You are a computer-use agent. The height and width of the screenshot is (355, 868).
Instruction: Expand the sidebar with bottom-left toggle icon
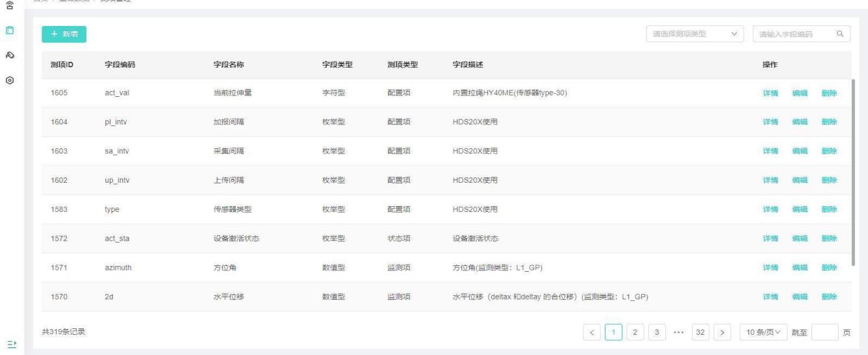pos(10,343)
